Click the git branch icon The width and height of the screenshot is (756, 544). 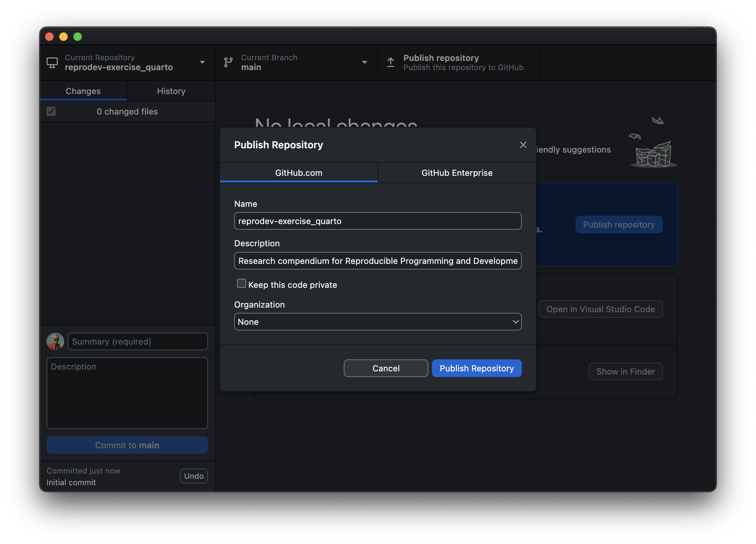click(x=228, y=63)
